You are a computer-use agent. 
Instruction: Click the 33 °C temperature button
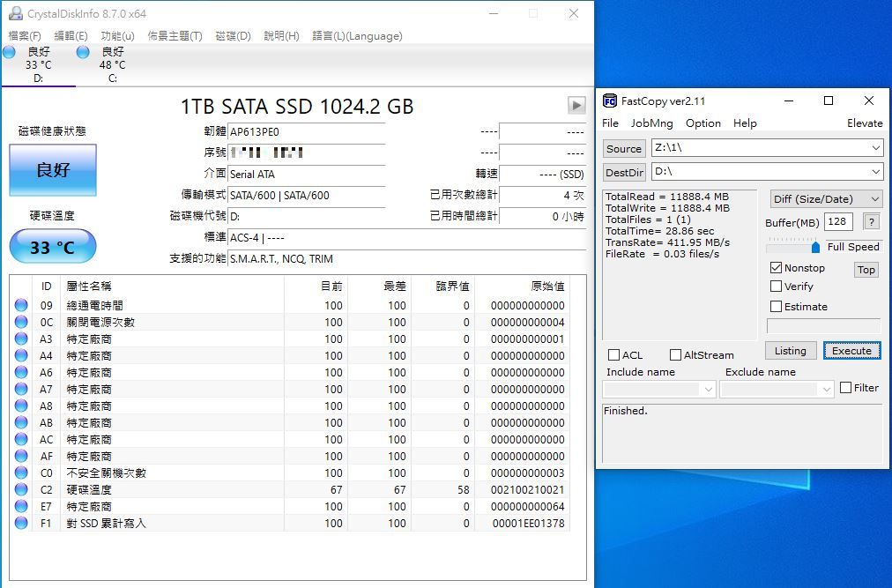pyautogui.click(x=53, y=247)
